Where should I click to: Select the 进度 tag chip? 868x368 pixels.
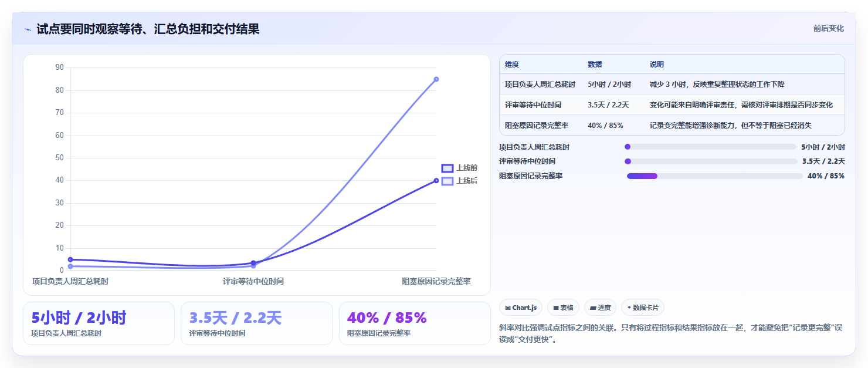pyautogui.click(x=600, y=308)
